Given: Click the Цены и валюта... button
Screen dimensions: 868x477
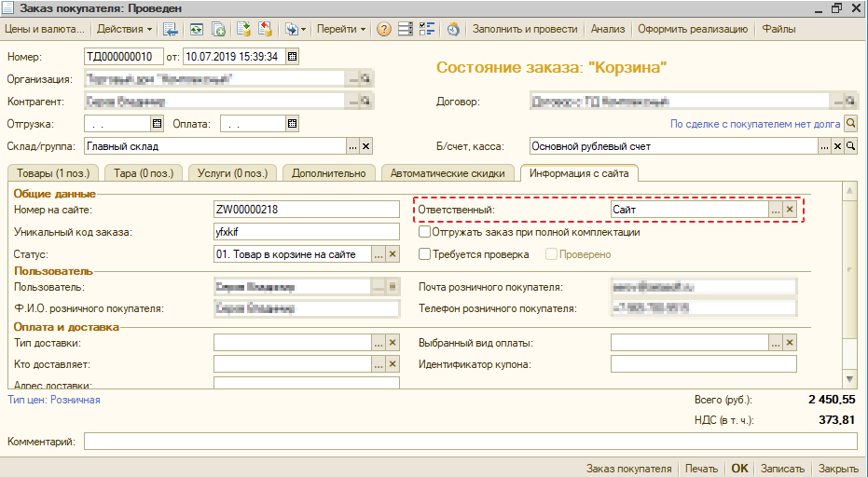Looking at the screenshot, I should pos(45,29).
